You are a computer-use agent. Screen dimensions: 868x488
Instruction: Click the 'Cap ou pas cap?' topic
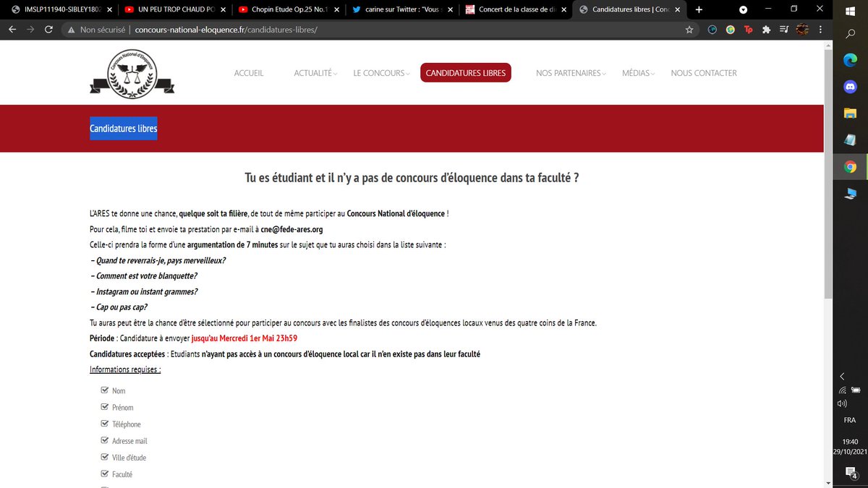click(x=119, y=307)
